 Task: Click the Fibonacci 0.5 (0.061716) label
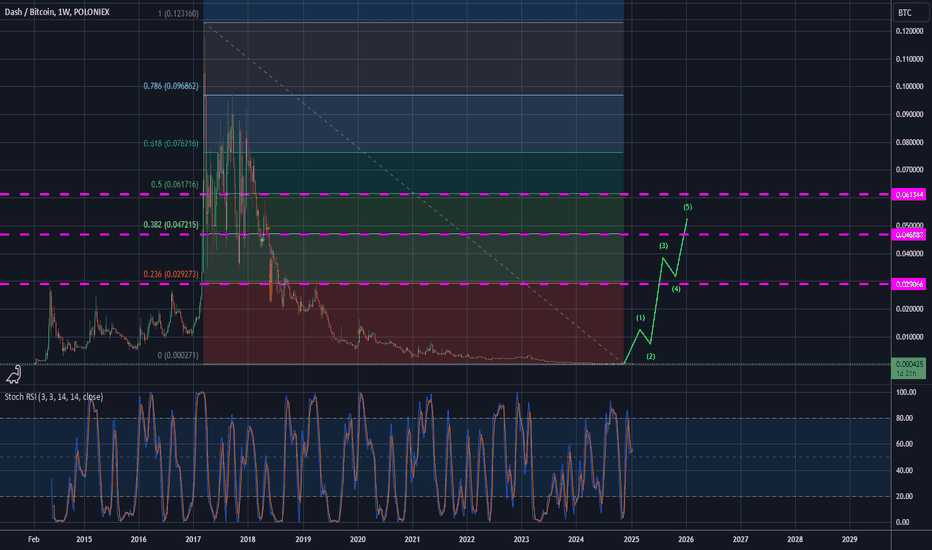pos(174,184)
